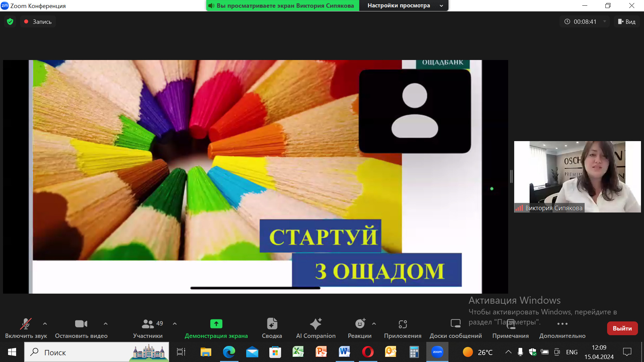This screenshot has height=362, width=644.
Task: Open the Вид view menu
Action: (x=627, y=22)
